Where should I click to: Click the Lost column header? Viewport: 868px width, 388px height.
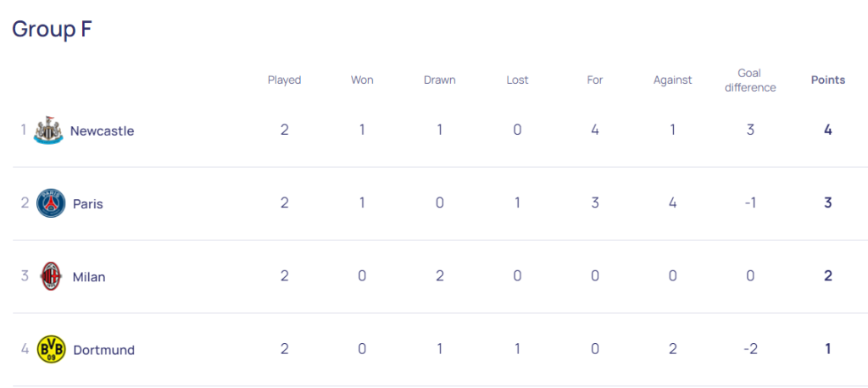coord(518,80)
